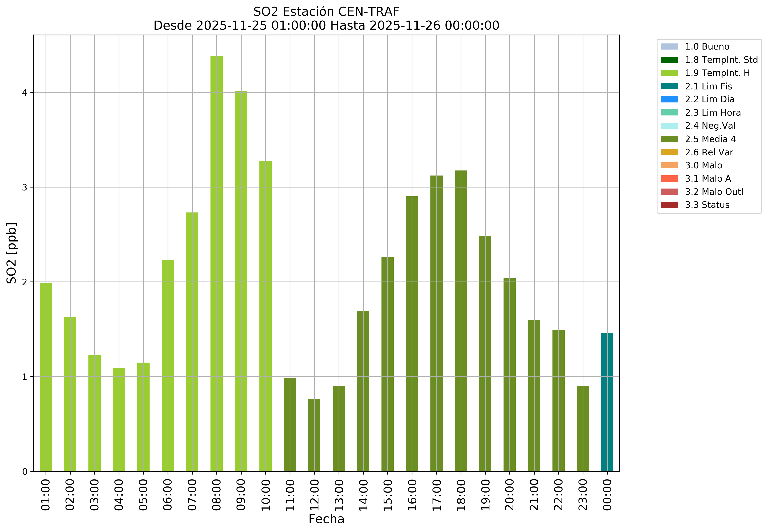Click the 01:00 x-axis tick label
The width and height of the screenshot is (768, 532).
(x=46, y=495)
